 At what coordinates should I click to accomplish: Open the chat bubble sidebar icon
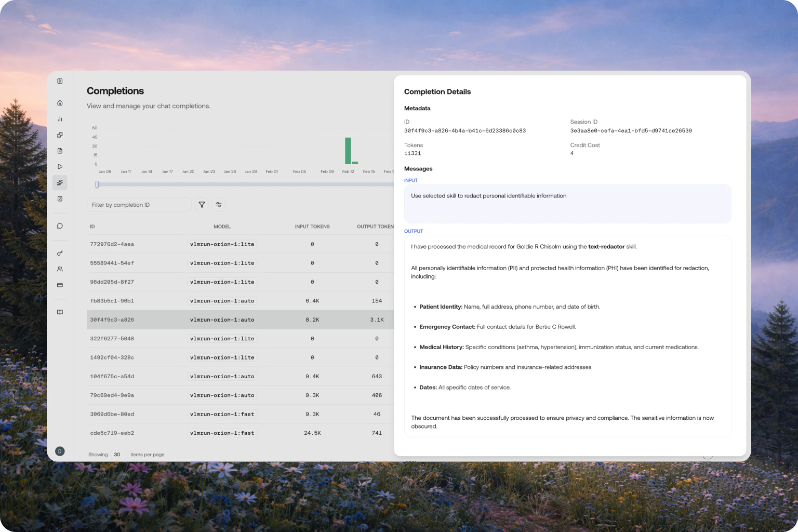tap(60, 226)
